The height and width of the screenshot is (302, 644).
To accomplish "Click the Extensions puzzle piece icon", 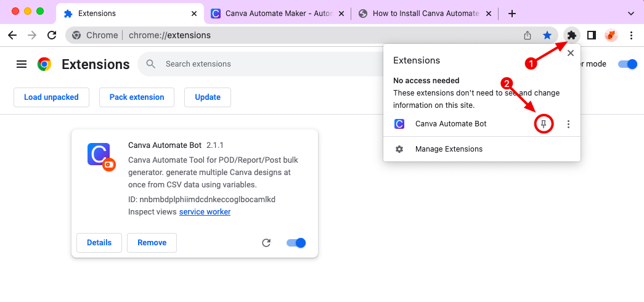I will [571, 35].
